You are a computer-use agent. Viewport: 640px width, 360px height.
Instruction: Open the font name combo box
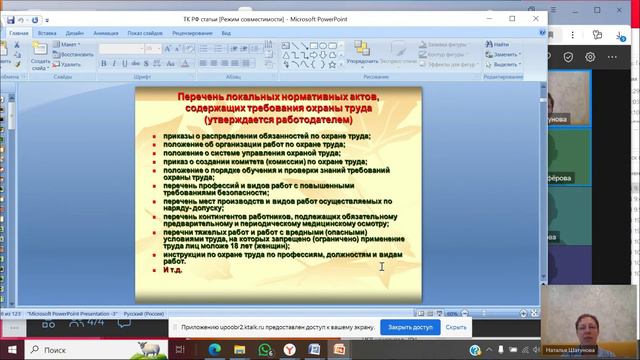coord(122,49)
